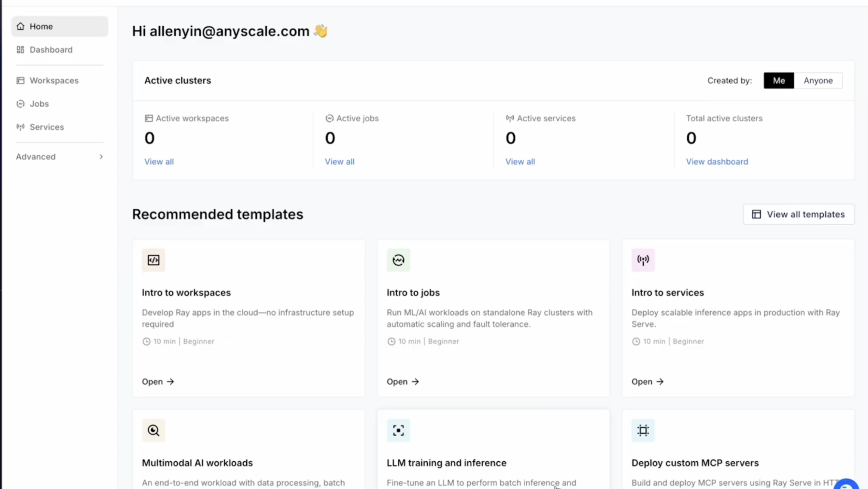Switch Created by filter to Anyone

click(818, 80)
